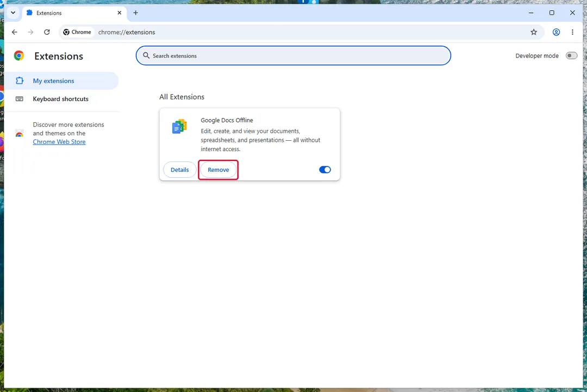
Task: Click the Chrome site info chip
Action: [77, 32]
